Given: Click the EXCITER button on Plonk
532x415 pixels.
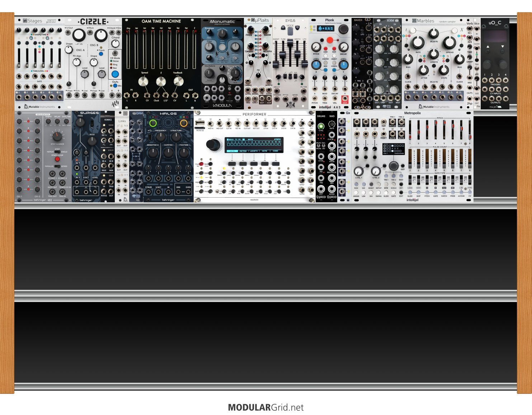Looking at the screenshot, I should (325, 56).
